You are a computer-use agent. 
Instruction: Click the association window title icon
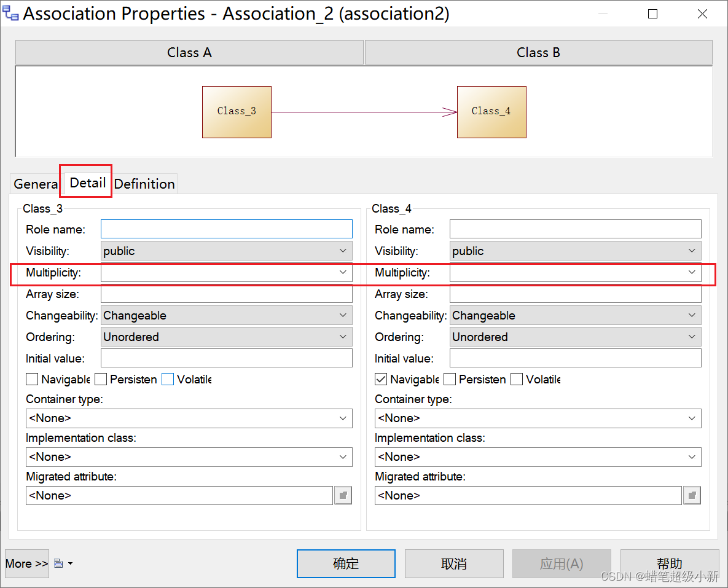tap(10, 14)
